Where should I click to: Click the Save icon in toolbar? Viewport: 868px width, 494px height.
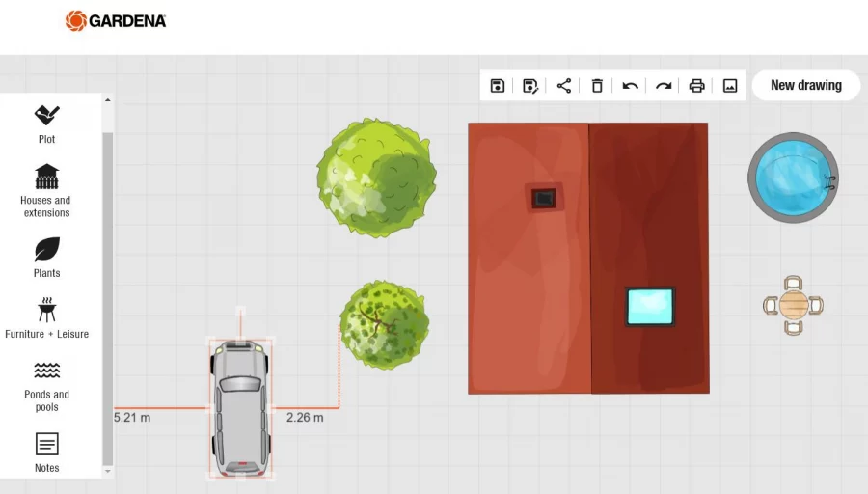click(497, 86)
